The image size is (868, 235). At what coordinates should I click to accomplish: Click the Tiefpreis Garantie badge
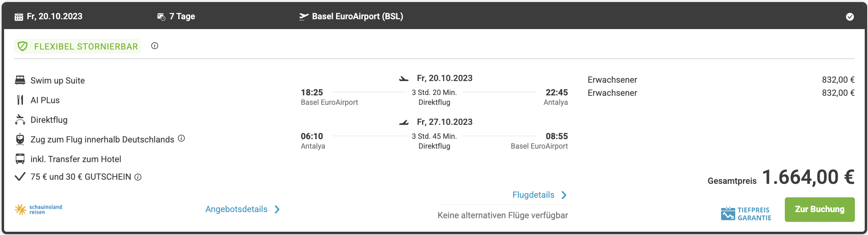click(x=746, y=214)
